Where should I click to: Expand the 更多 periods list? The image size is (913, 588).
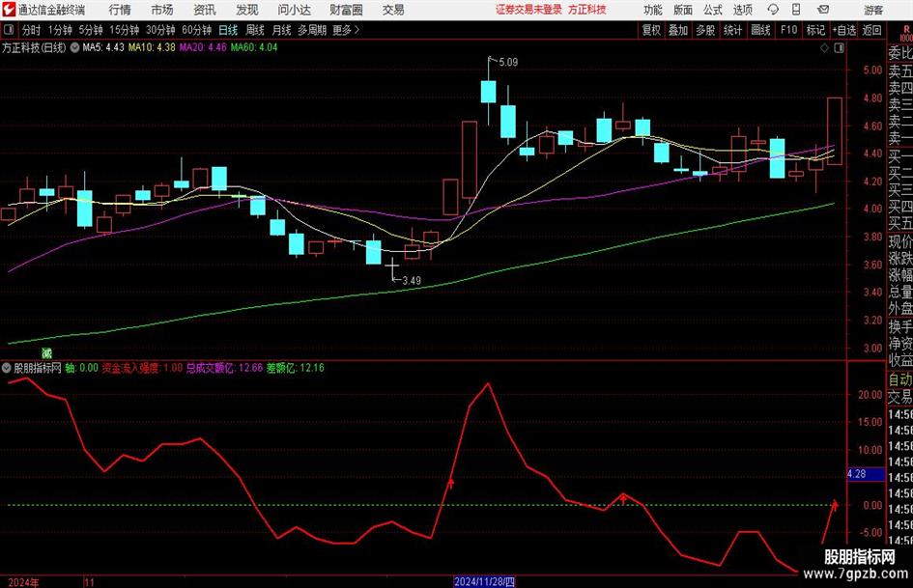tap(346, 30)
